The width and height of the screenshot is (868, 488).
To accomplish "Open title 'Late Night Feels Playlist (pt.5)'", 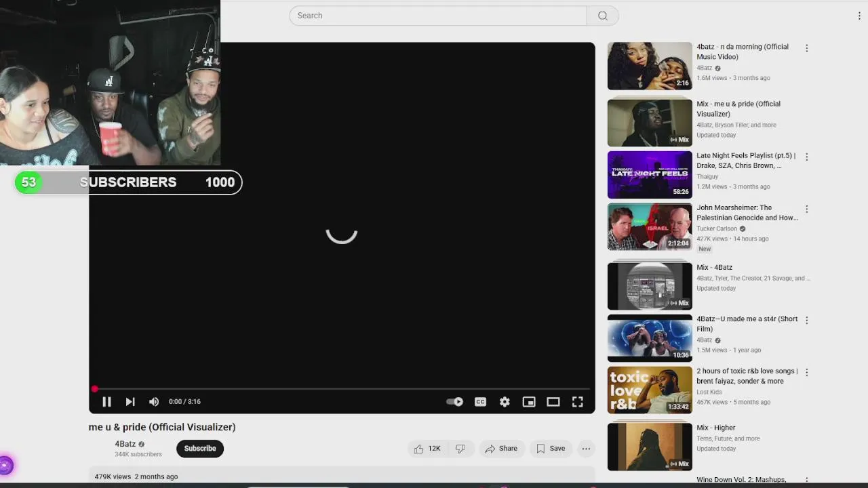I will point(746,161).
